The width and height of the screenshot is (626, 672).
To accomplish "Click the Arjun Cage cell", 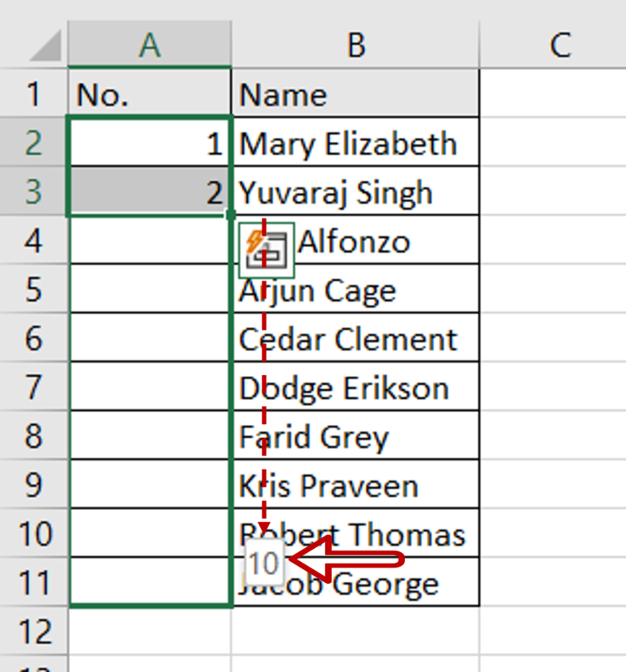I will tap(356, 290).
